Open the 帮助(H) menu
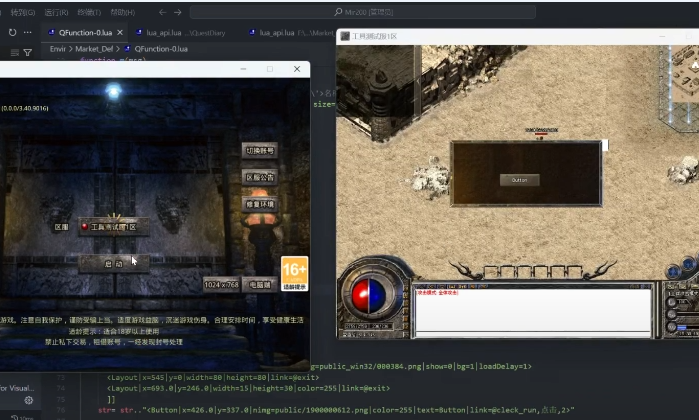 coord(123,13)
